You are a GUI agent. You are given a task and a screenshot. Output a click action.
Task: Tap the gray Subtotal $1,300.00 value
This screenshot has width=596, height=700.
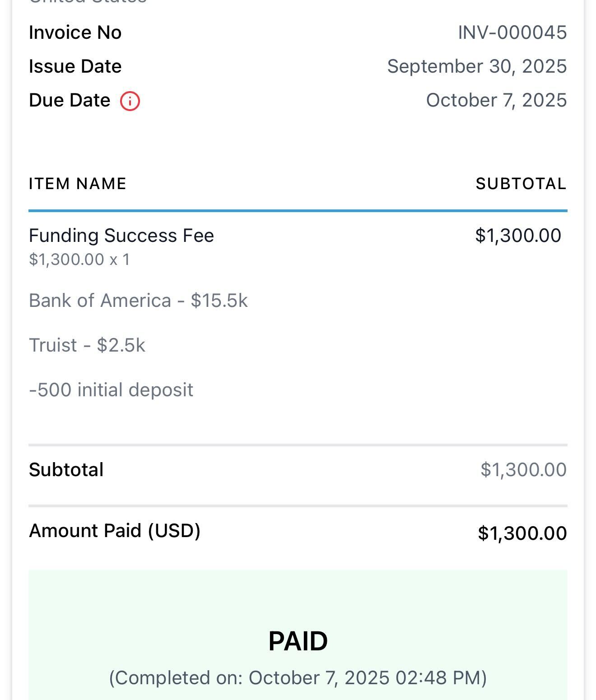524,470
